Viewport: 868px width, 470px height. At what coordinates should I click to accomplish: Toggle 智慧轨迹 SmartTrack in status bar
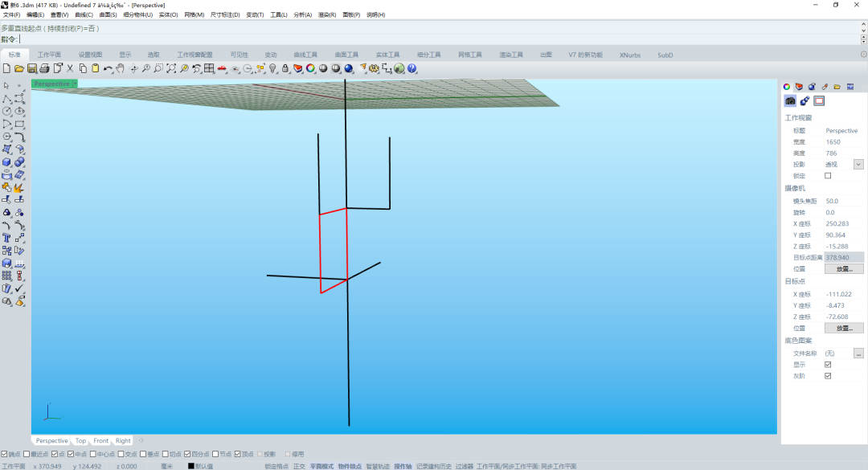pyautogui.click(x=378, y=466)
